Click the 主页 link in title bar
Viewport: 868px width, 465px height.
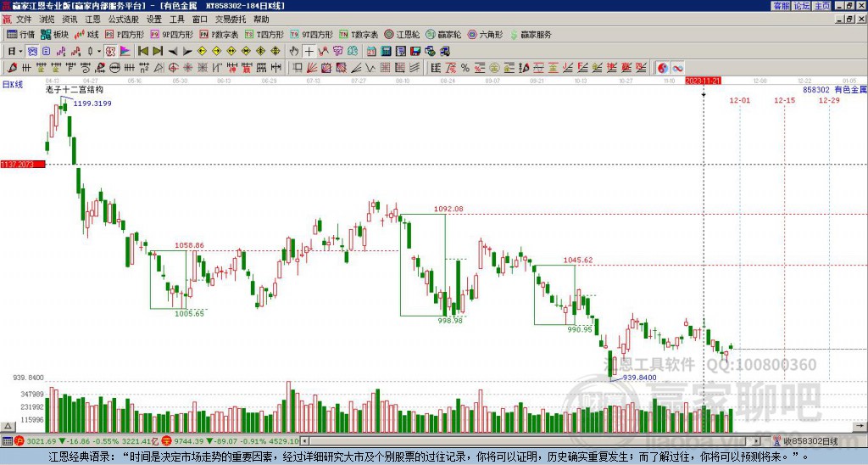point(821,6)
